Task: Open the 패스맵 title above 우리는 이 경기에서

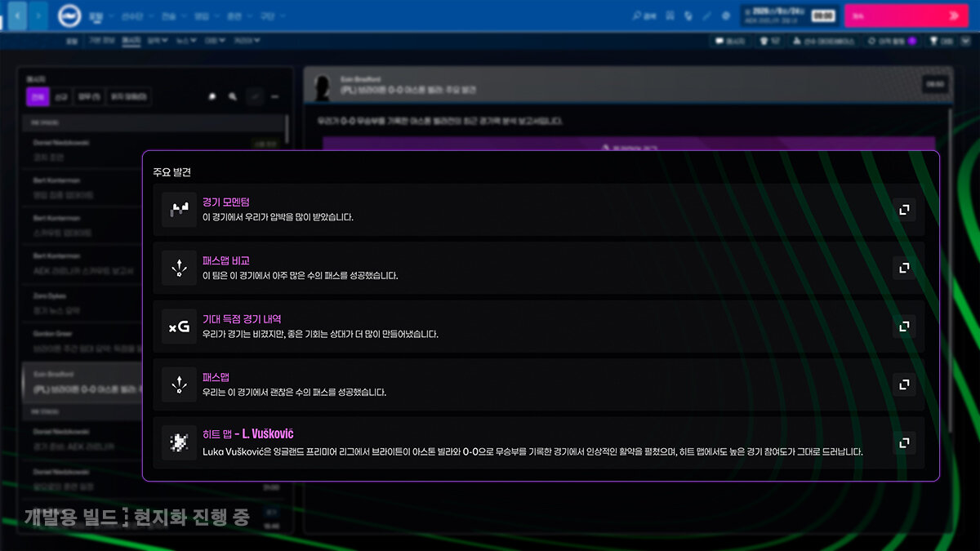Action: [216, 377]
